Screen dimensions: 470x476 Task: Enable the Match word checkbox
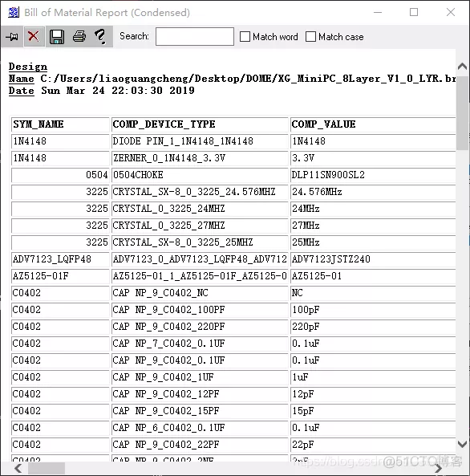coord(245,37)
